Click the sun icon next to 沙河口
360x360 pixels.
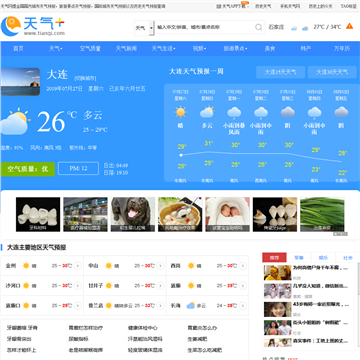pyautogui.click(x=26, y=286)
